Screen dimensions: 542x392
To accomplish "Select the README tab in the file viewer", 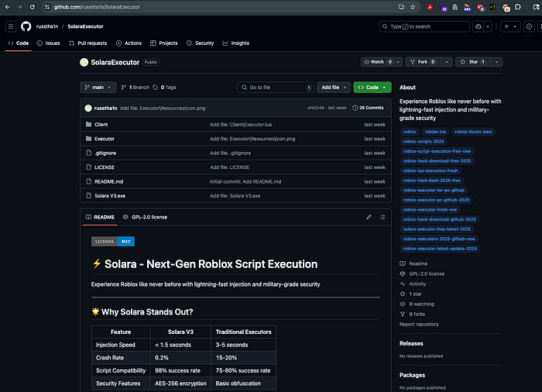I will (100, 217).
